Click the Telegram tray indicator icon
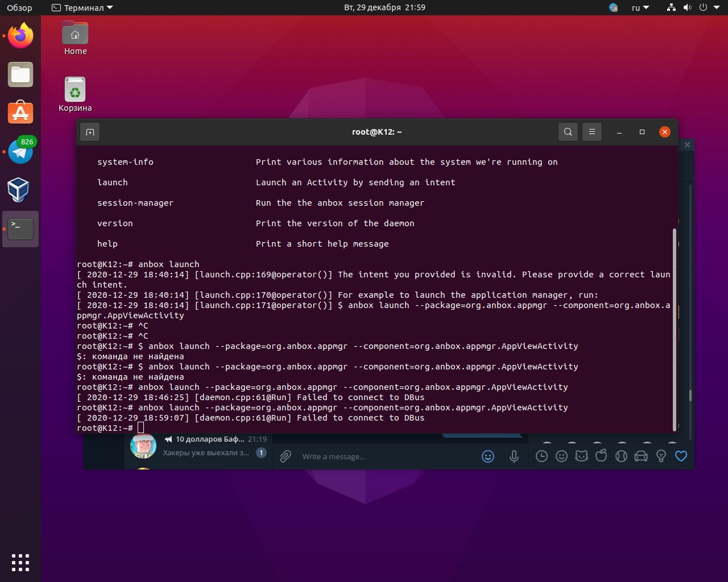The image size is (728, 582). pos(613,8)
